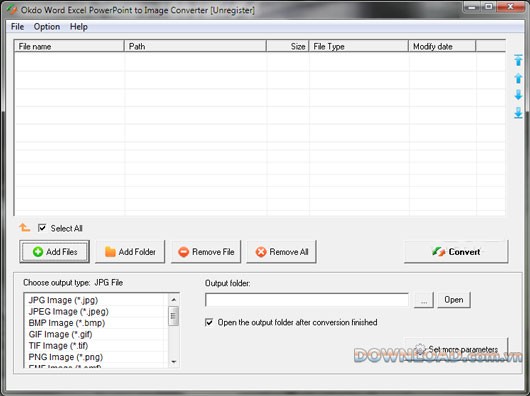Click the Remove File button
530x396 pixels.
tap(206, 252)
